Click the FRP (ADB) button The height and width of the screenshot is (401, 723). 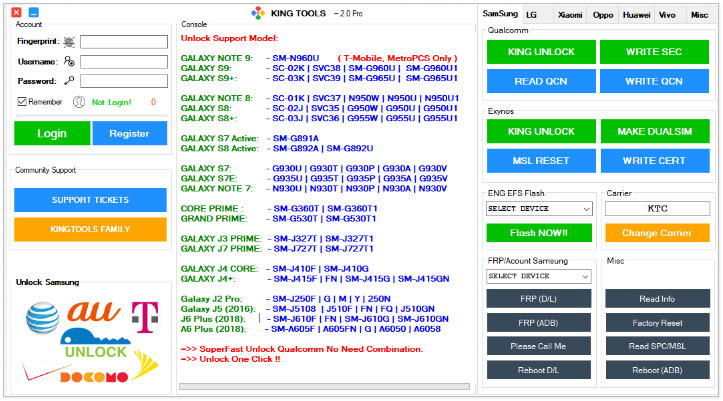539,323
